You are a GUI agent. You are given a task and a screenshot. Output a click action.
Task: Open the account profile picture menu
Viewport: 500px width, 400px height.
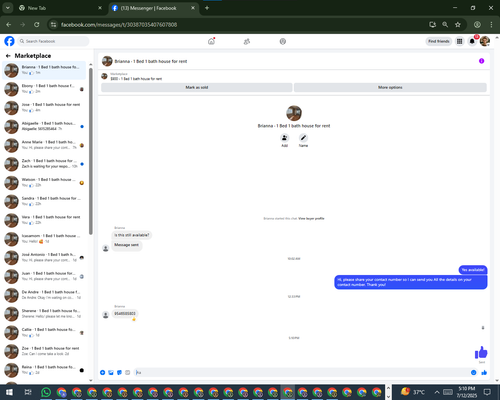click(485, 41)
